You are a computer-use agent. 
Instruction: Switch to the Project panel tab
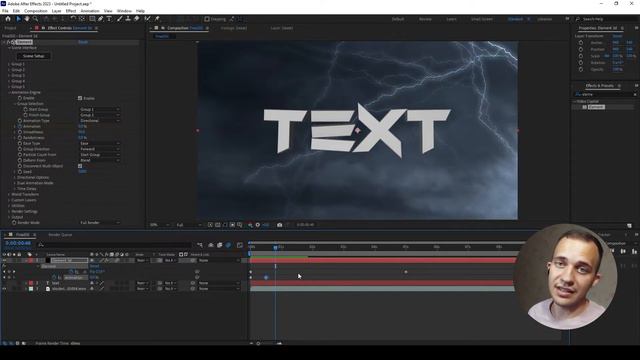click(x=10, y=28)
